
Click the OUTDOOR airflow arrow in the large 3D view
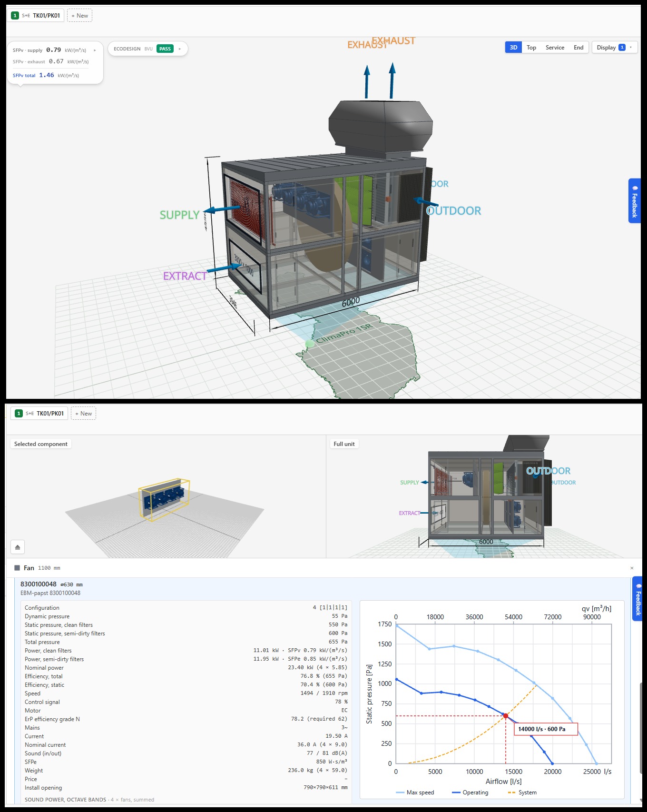pos(426,202)
